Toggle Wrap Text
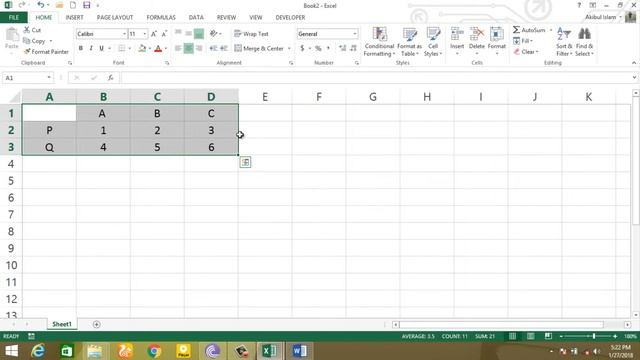 [x=251, y=34]
